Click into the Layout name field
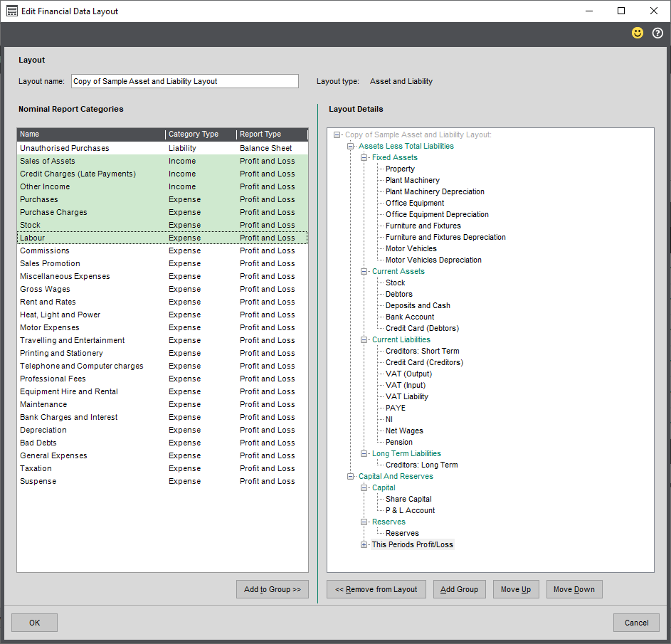This screenshot has width=671, height=644. pos(184,81)
